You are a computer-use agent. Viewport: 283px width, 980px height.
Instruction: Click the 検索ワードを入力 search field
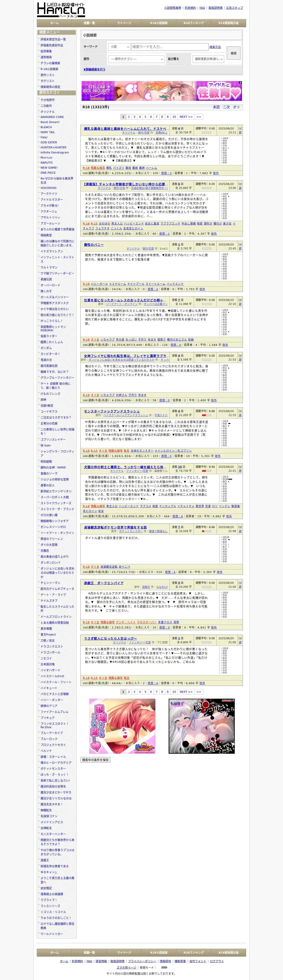(169, 47)
